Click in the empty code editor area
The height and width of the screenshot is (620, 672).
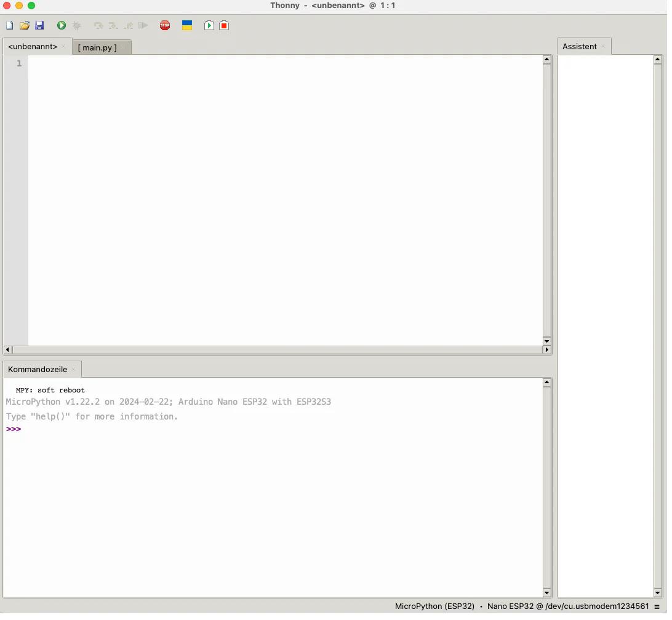pos(283,197)
